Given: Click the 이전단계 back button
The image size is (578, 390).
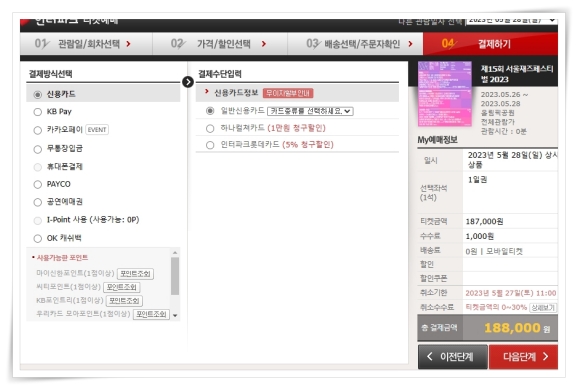Looking at the screenshot, I should [452, 357].
